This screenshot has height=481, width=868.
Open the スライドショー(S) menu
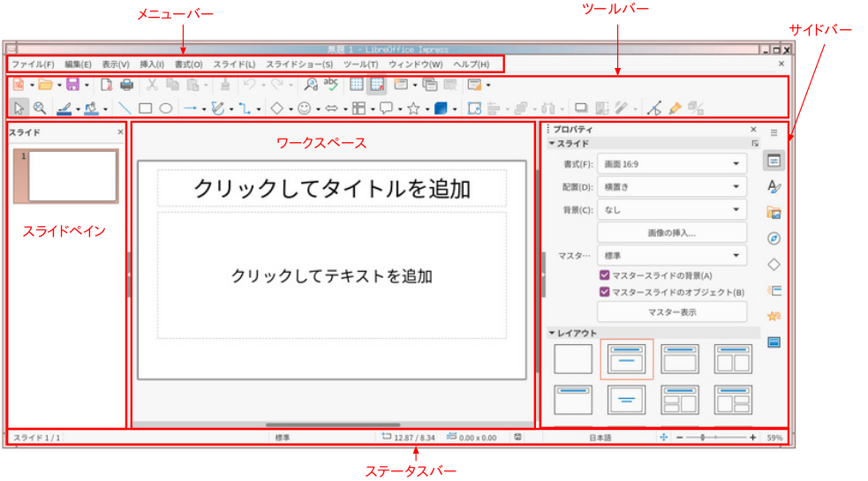coord(299,64)
